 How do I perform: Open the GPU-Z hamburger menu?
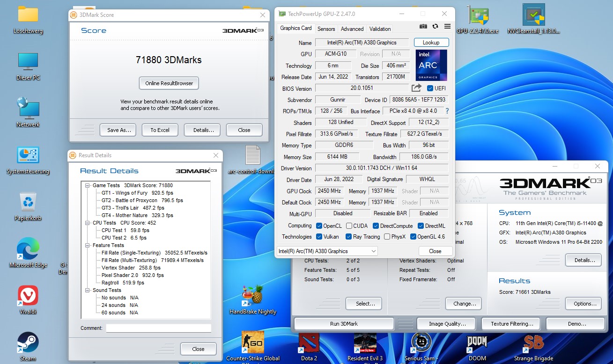447,27
